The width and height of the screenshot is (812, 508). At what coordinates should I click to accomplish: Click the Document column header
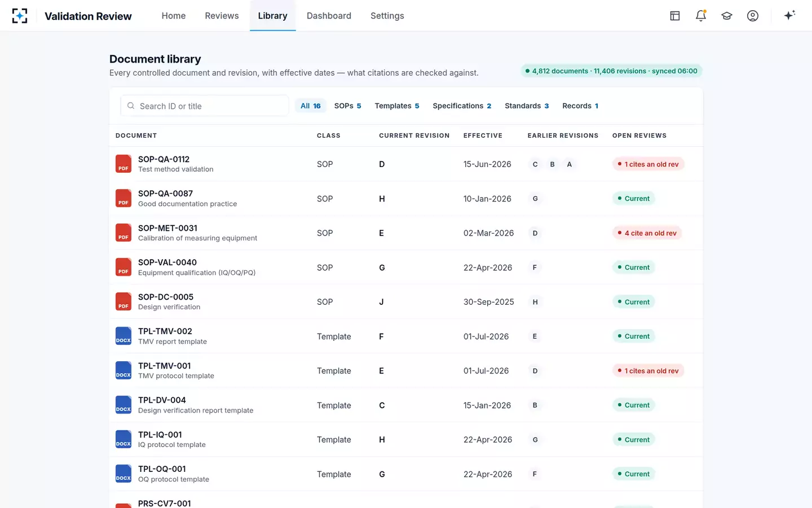pos(136,135)
